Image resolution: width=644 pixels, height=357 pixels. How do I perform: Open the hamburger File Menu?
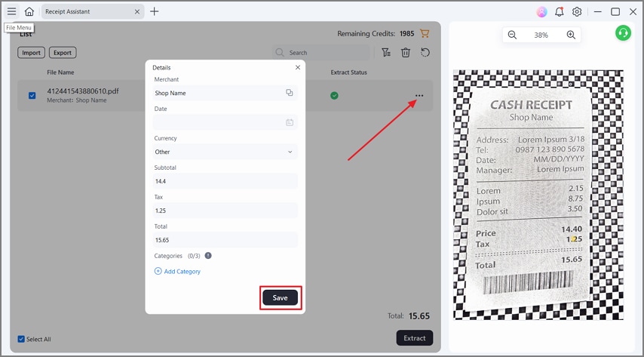click(x=11, y=11)
